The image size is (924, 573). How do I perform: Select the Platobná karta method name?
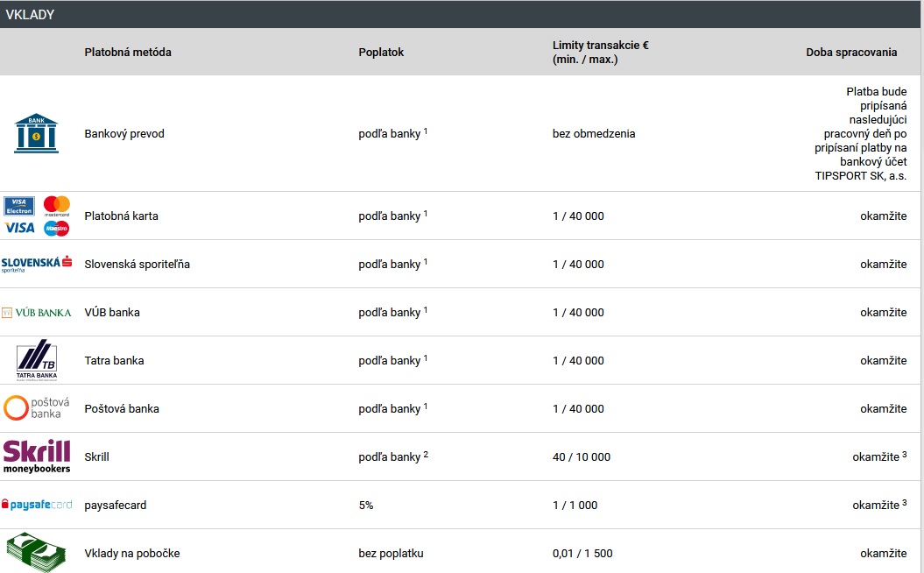tap(122, 216)
